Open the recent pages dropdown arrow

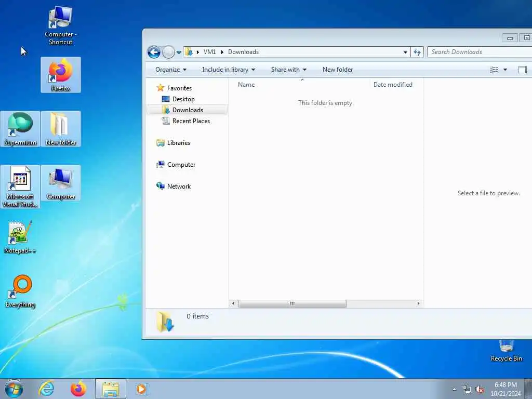pos(179,52)
